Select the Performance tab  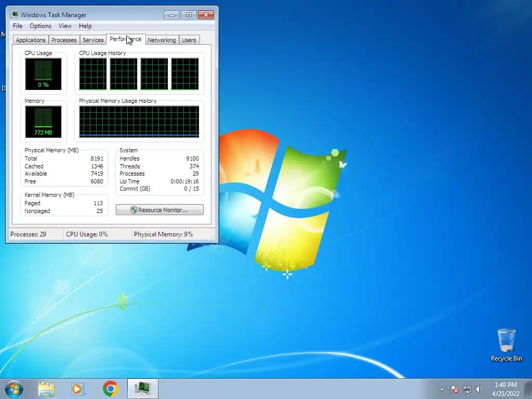[126, 39]
